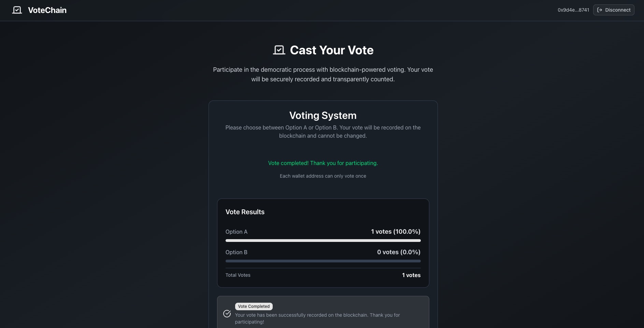The image size is (644, 328).
Task: Click the Option A label
Action: coord(237,232)
